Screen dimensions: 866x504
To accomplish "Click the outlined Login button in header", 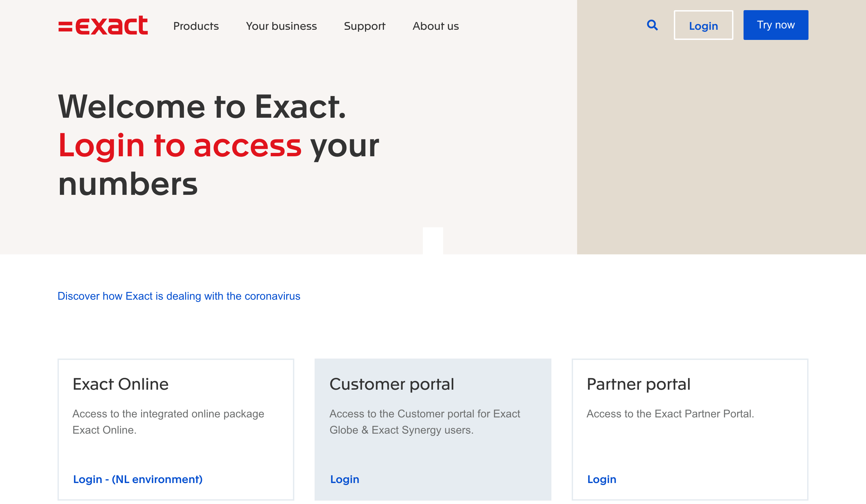I will click(x=703, y=25).
